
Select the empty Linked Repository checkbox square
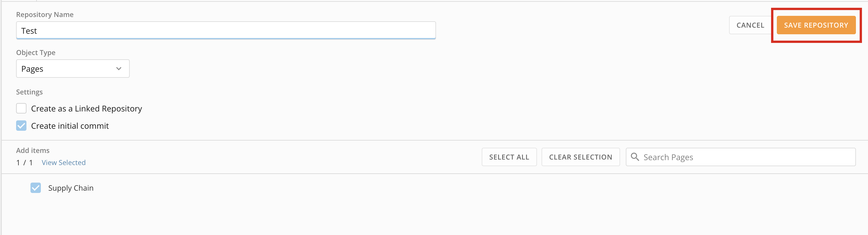click(21, 108)
